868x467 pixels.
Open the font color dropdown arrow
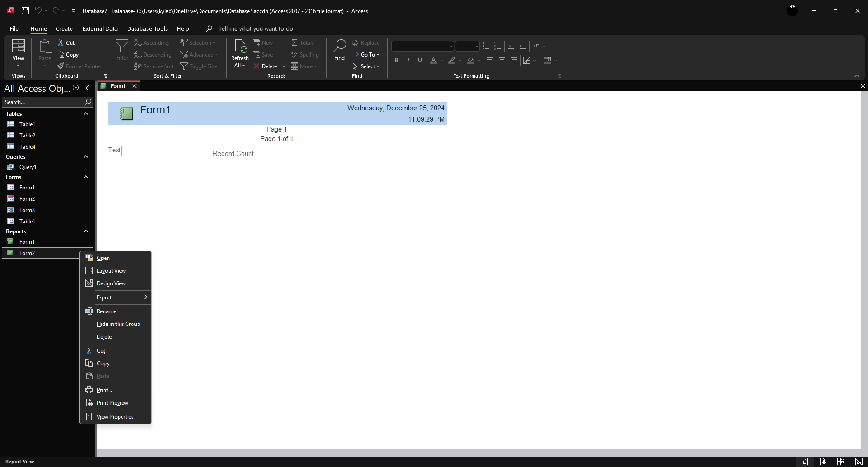coord(442,61)
